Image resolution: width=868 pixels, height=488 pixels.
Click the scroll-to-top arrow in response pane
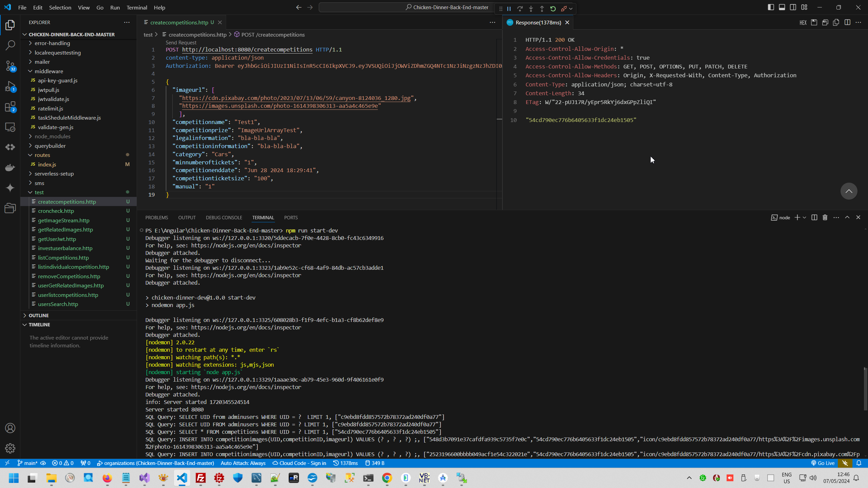coord(849,191)
